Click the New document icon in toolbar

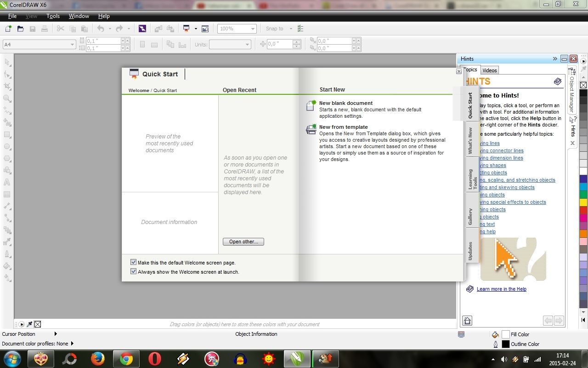click(x=8, y=29)
